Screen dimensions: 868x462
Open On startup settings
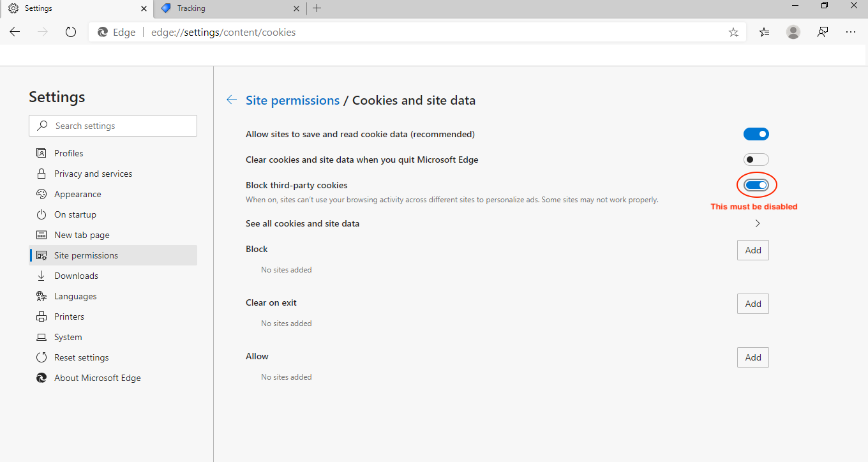(113, 214)
